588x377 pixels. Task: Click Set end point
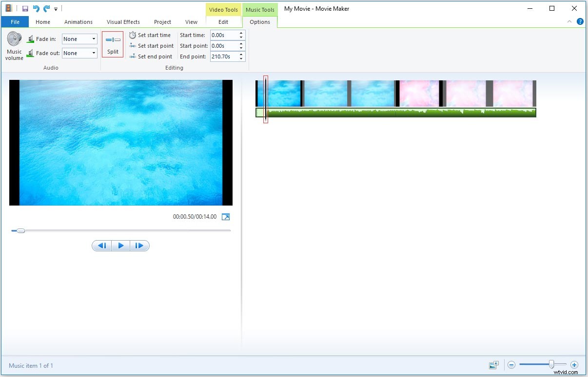click(151, 56)
